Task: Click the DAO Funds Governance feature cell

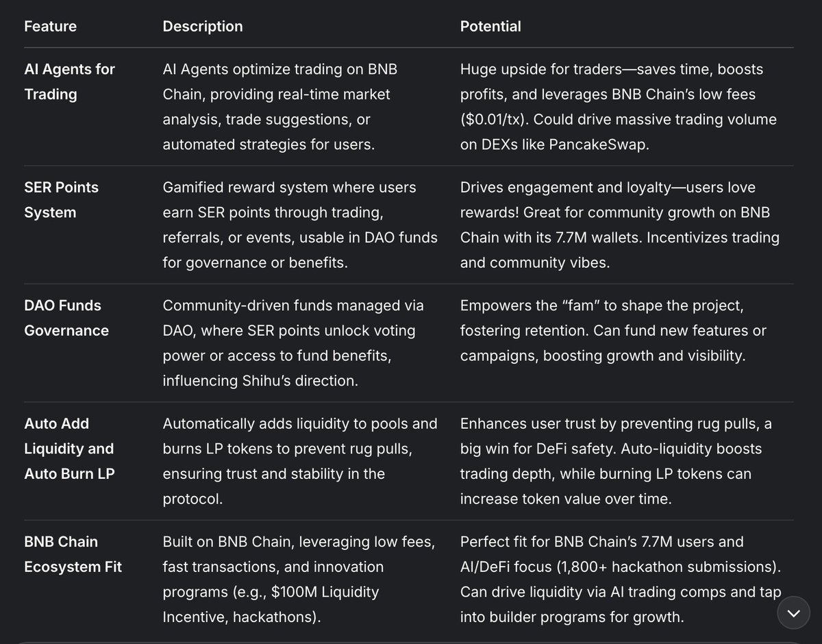Action: (66, 318)
